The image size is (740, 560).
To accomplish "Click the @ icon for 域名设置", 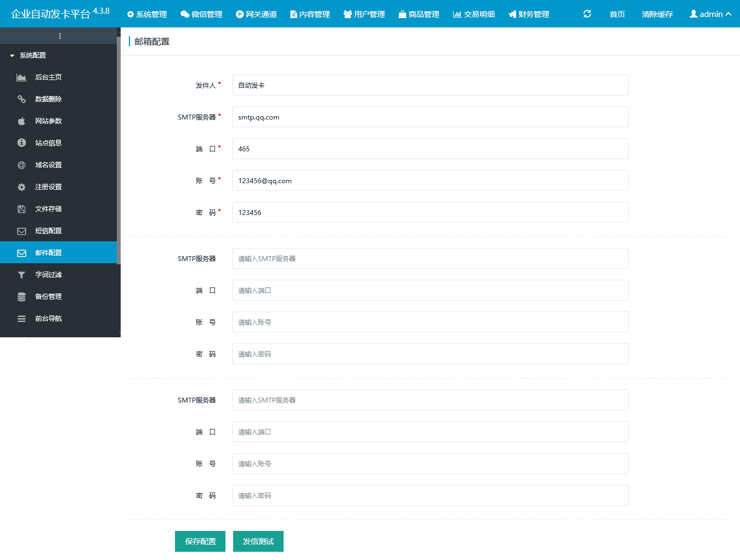I will point(21,165).
